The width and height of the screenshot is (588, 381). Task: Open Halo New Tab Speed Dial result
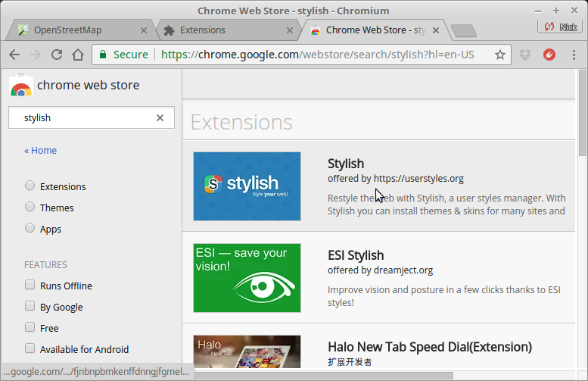[430, 347]
